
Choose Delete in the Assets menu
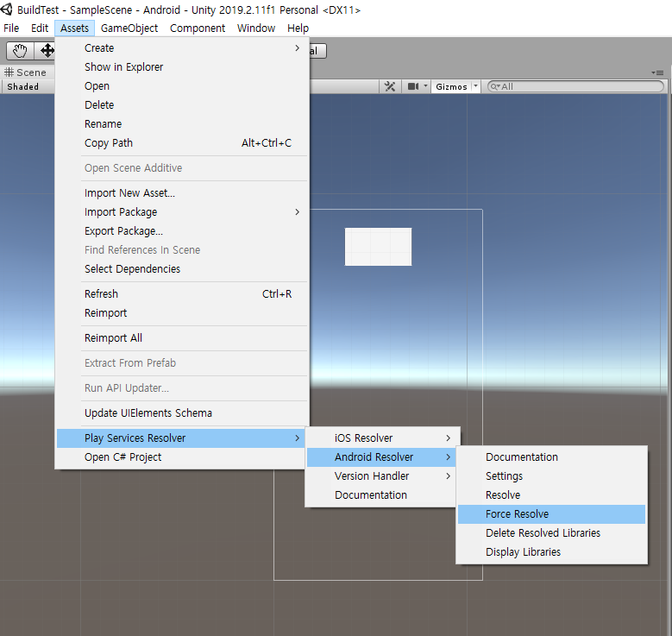click(x=182, y=104)
